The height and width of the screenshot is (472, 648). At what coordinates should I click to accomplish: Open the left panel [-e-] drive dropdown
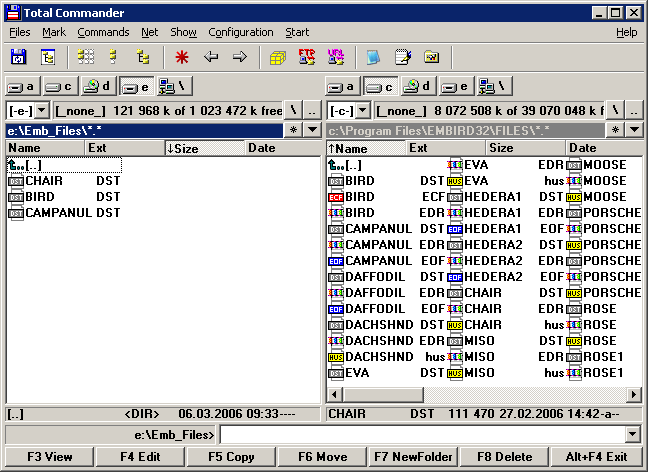pos(41,110)
